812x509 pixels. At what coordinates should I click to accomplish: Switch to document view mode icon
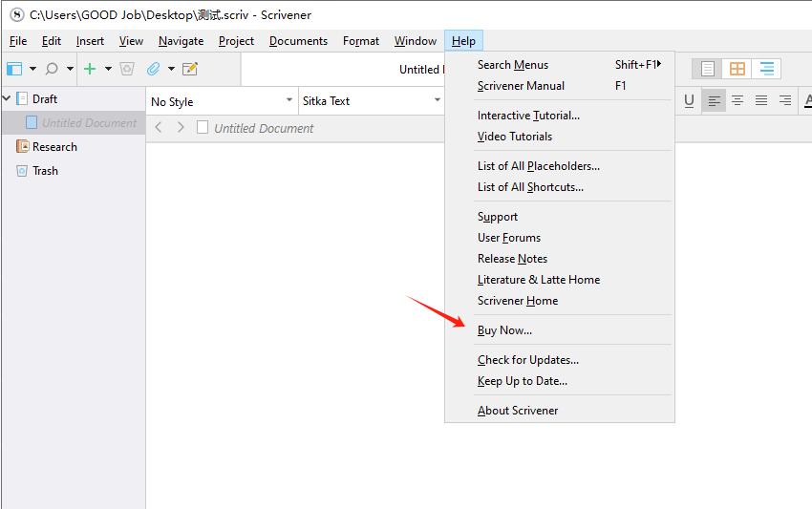(707, 69)
